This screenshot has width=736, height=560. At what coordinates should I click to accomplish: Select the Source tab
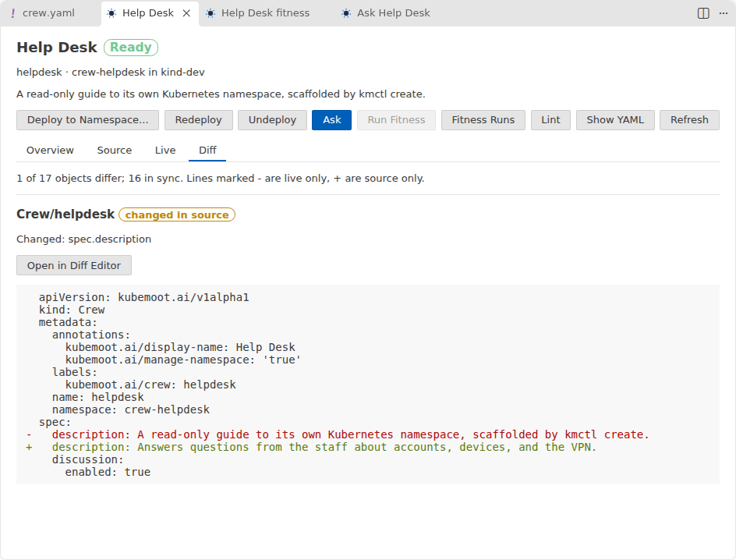[x=115, y=151]
